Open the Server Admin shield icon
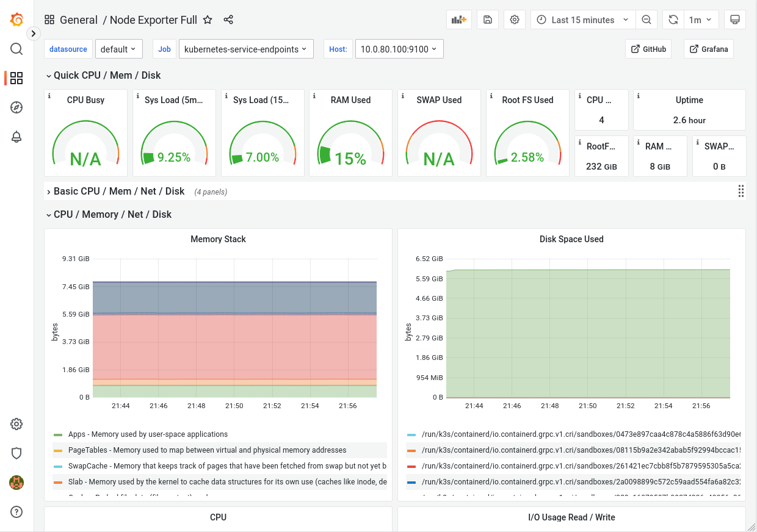The image size is (757, 532). click(x=16, y=453)
